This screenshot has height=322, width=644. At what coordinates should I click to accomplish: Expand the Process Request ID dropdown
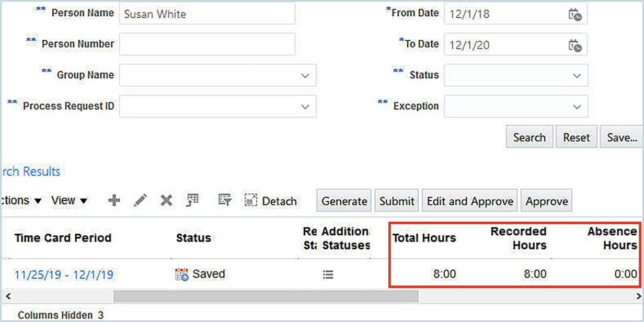click(305, 107)
